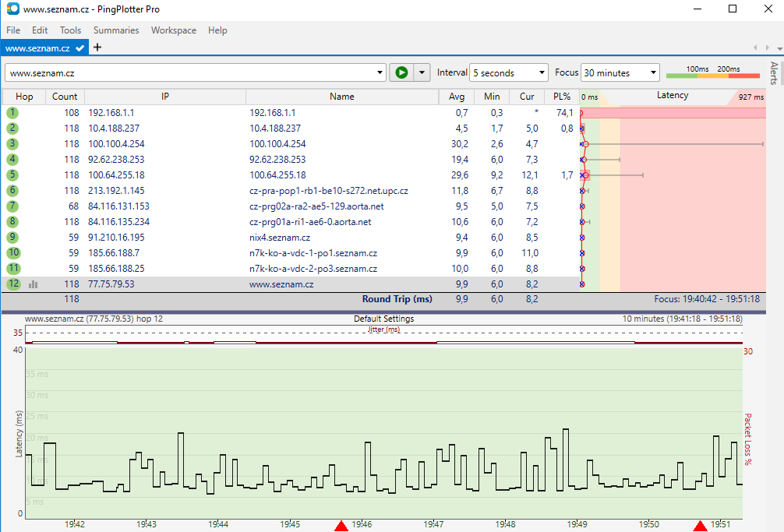Click the hop 9 green number badge
Image resolution: width=784 pixels, height=532 pixels.
coord(12,238)
